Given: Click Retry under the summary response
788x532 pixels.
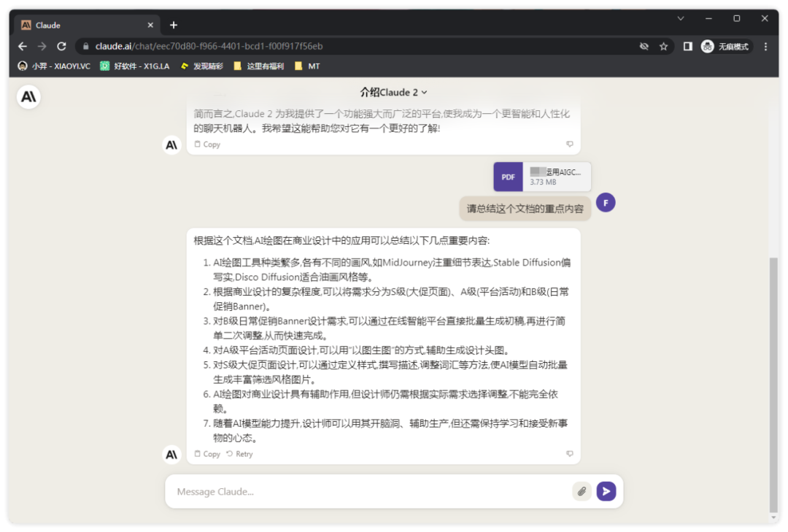Looking at the screenshot, I should (x=239, y=454).
